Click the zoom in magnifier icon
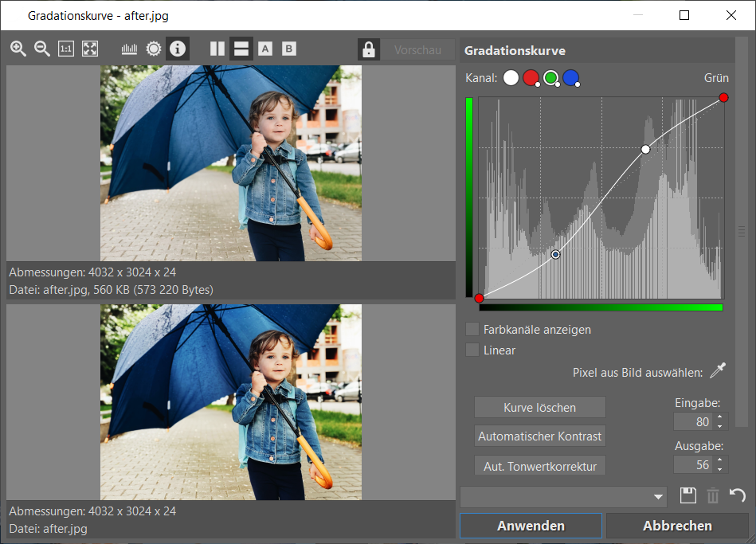The height and width of the screenshot is (544, 756). click(x=18, y=49)
